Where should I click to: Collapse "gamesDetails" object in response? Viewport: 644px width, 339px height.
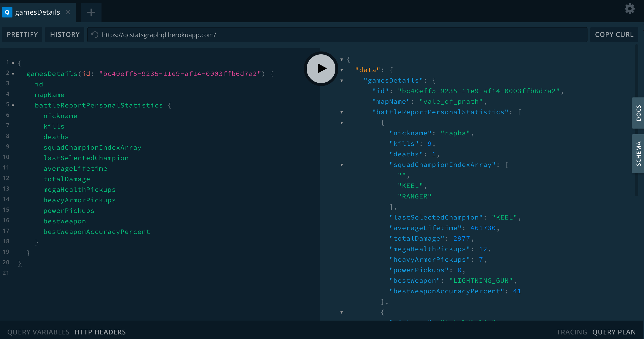[342, 80]
